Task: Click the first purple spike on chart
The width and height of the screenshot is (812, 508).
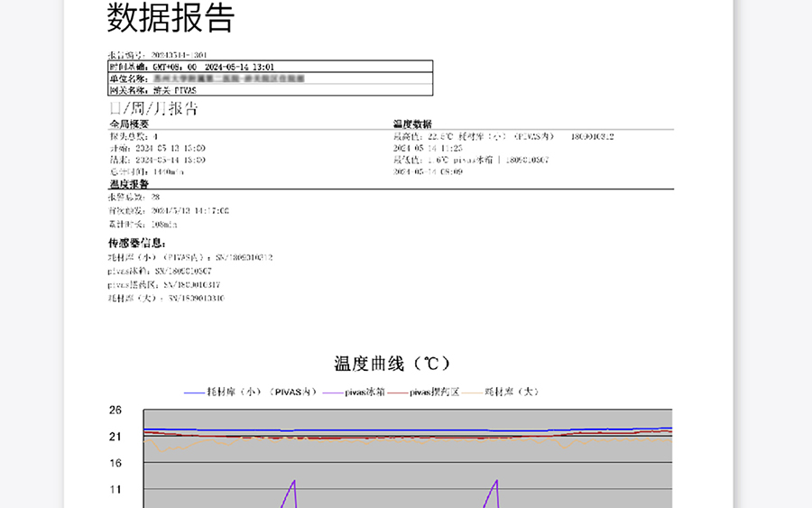Action: 293,487
